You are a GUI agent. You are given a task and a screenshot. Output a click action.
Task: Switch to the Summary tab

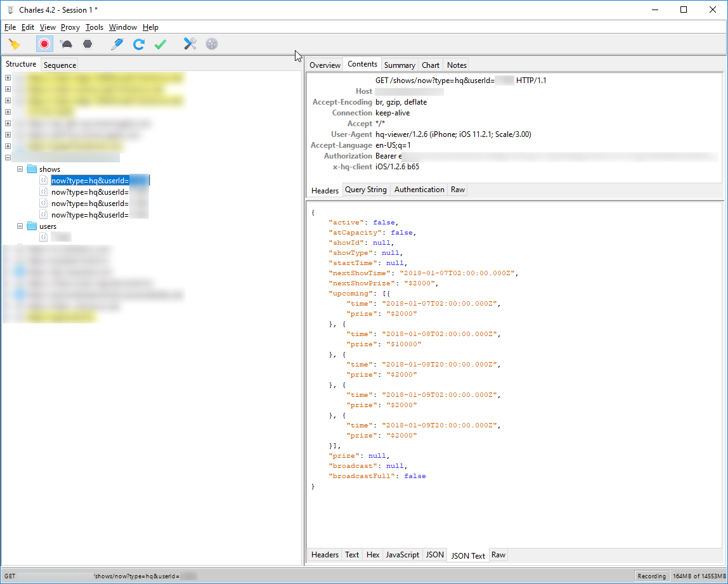click(399, 65)
